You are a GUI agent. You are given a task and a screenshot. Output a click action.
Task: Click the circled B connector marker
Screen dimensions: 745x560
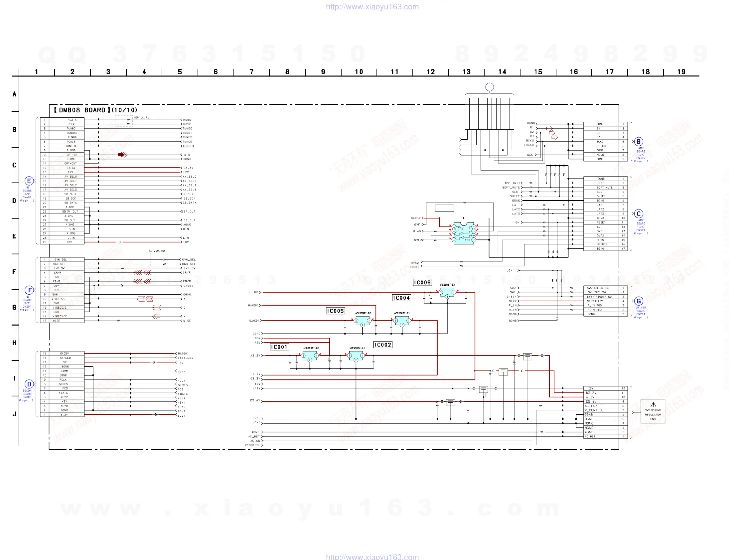(x=638, y=142)
